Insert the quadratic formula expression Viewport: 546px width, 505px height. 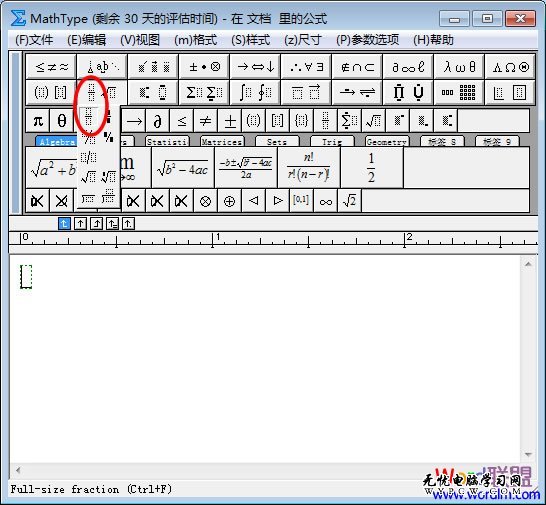[246, 168]
